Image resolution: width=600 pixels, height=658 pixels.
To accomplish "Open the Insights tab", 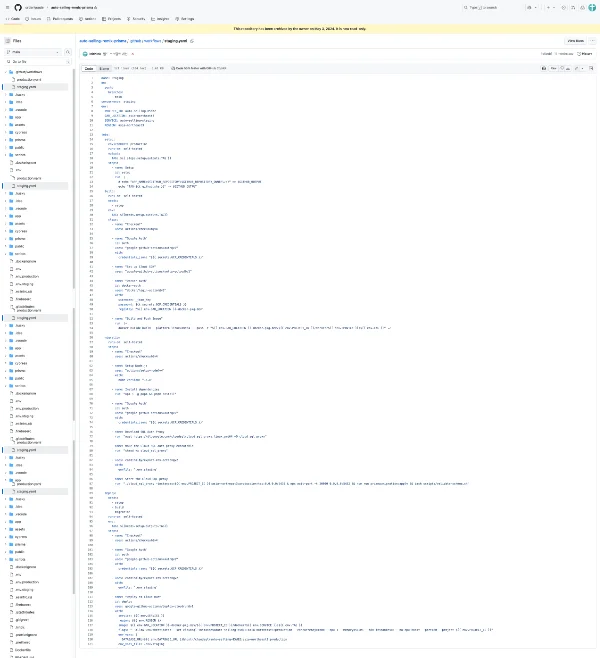I will (x=160, y=19).
